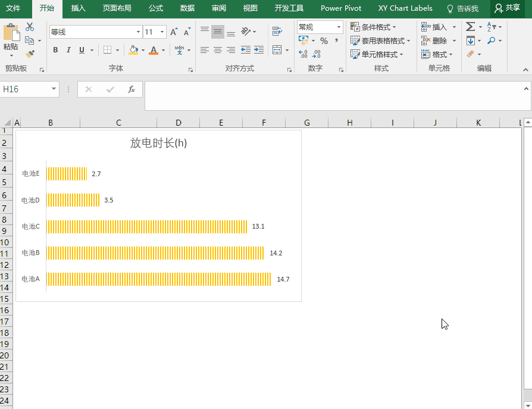Switch to the 插入 Insert tab
532x409 pixels.
coord(79,8)
